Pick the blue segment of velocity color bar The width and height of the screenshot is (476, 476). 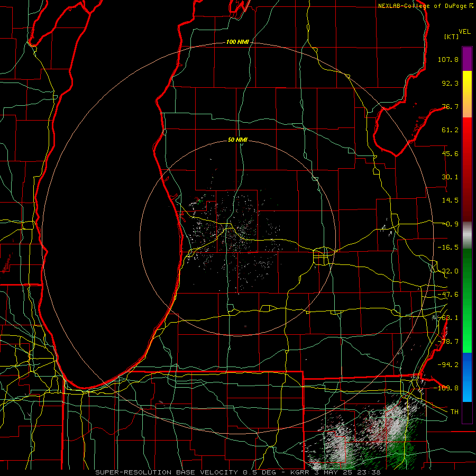[467, 377]
